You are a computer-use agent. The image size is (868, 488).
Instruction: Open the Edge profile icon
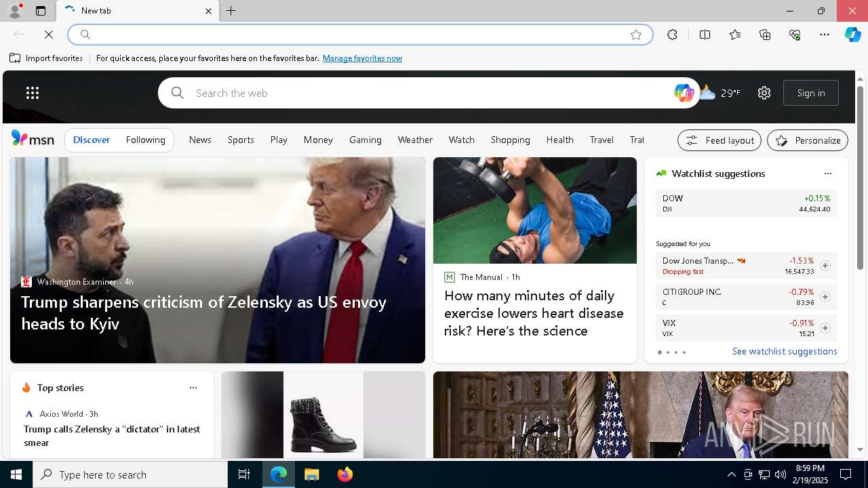(14, 11)
